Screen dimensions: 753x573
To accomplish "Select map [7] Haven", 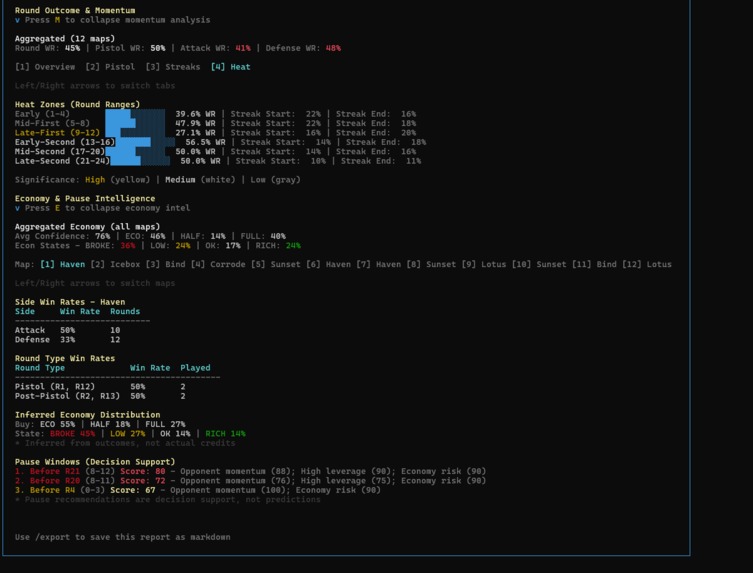I will click(x=378, y=264).
